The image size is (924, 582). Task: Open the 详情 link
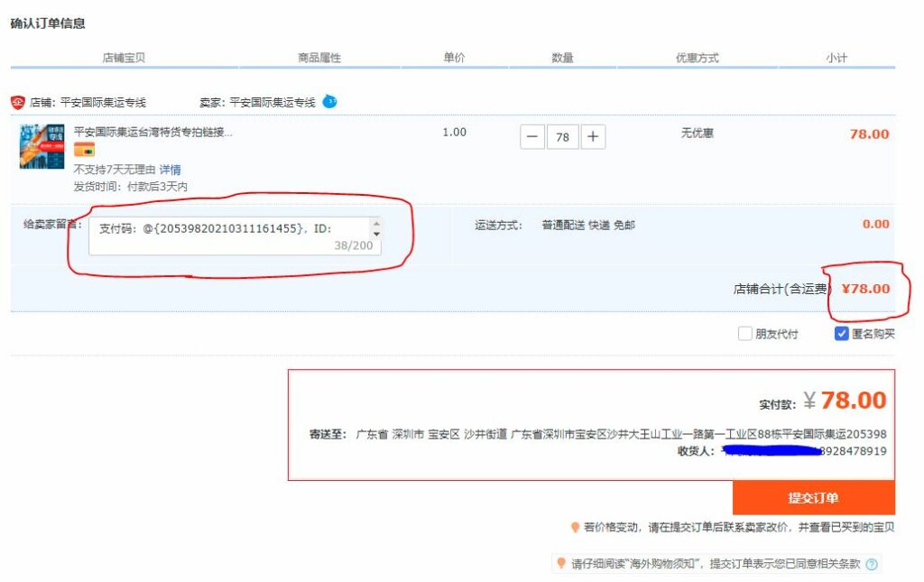coord(170,170)
